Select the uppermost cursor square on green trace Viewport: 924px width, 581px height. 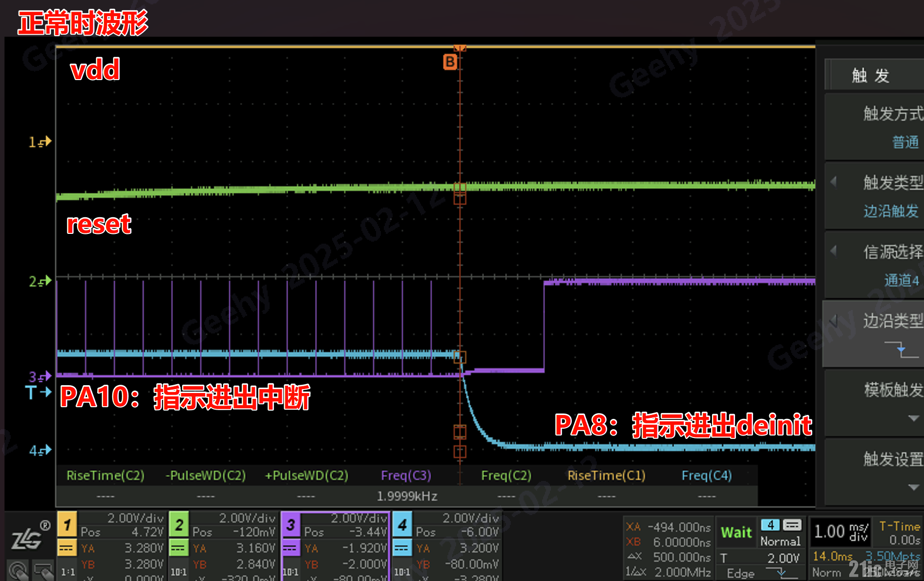[460, 188]
